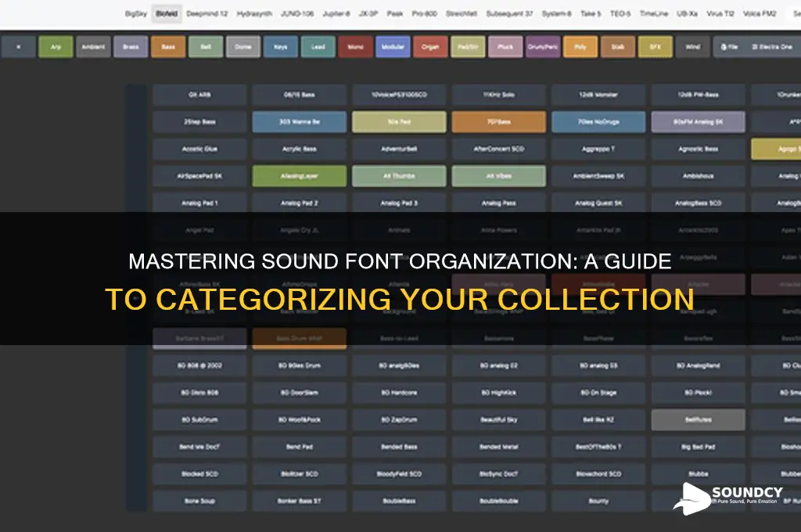
Task: Select the highlighted Bellflutes patch
Action: tap(699, 420)
